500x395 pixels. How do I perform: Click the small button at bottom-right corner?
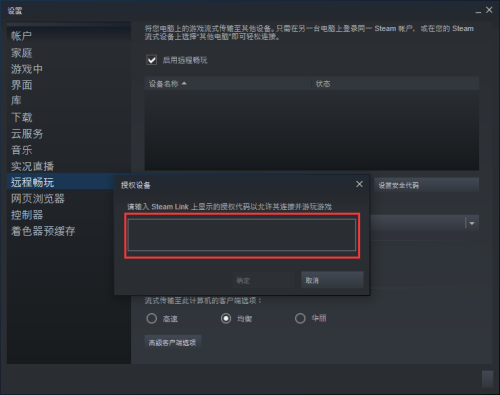click(487, 379)
